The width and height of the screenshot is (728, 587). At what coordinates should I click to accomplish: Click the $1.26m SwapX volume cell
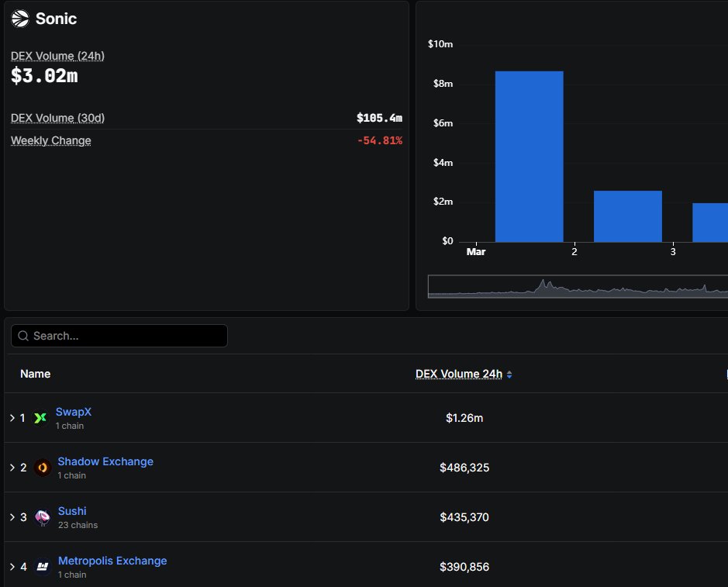(x=464, y=418)
